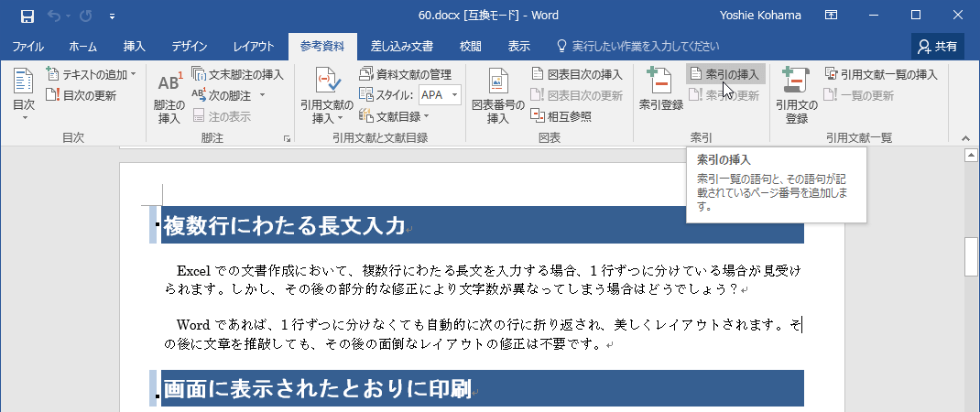
Task: Select the 参考資料 tab
Action: pyautogui.click(x=322, y=47)
